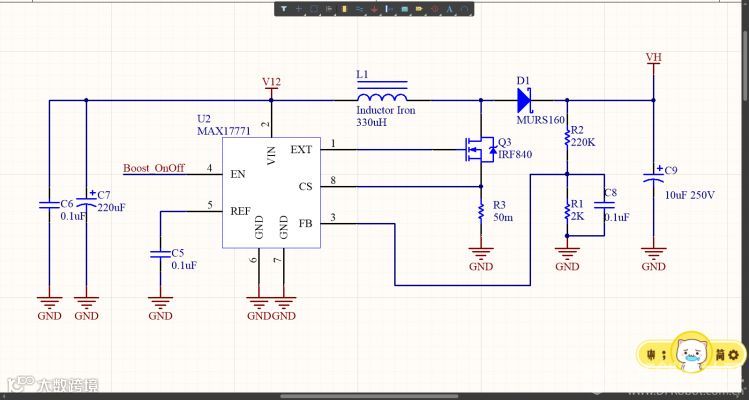Click the 10uF 250V capacitor value
The width and height of the screenshot is (749, 400).
690,195
